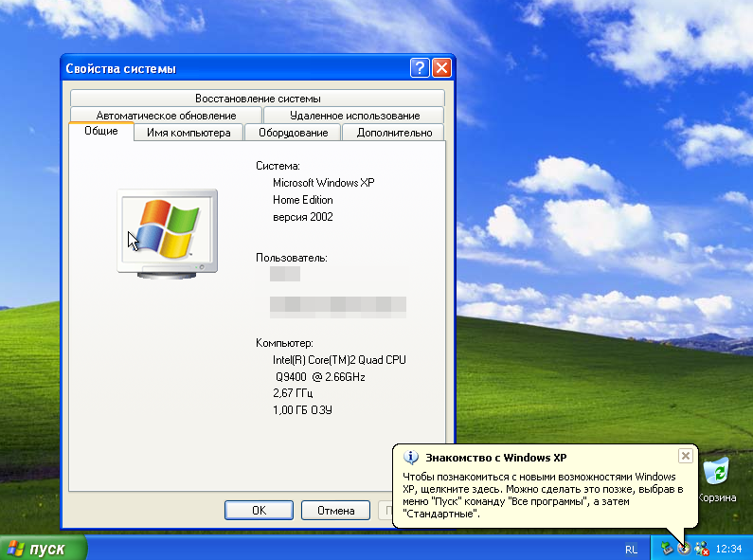Screen dimensions: 753x560
Task: Click the '2,67 ГГц' text
Action: coord(293,393)
